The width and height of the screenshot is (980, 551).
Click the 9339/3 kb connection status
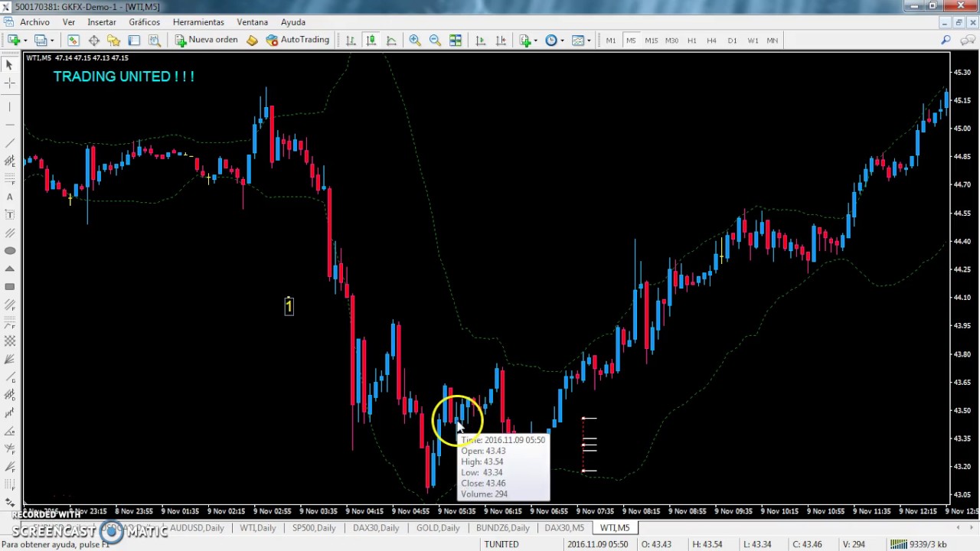coord(919,544)
